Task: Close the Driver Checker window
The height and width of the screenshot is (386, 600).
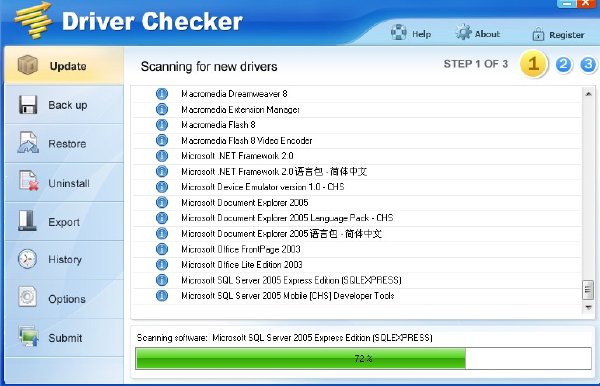Action: click(587, 3)
